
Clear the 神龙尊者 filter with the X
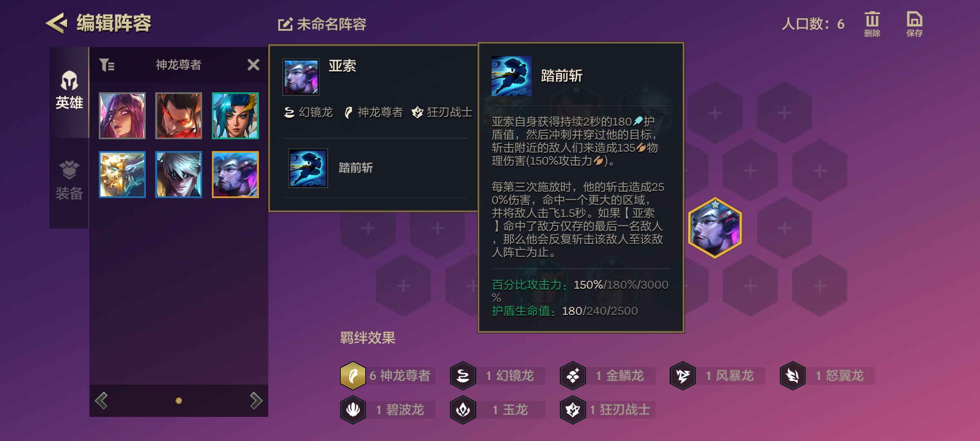pos(253,65)
